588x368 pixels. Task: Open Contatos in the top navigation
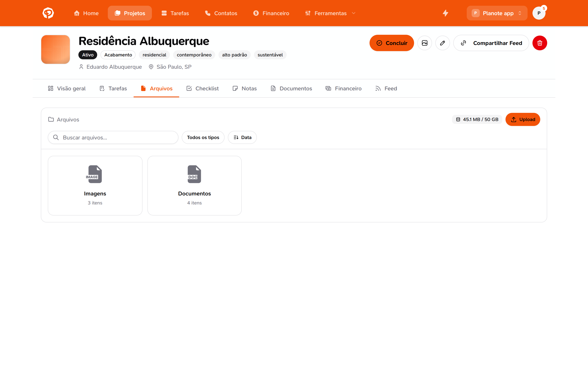(221, 13)
